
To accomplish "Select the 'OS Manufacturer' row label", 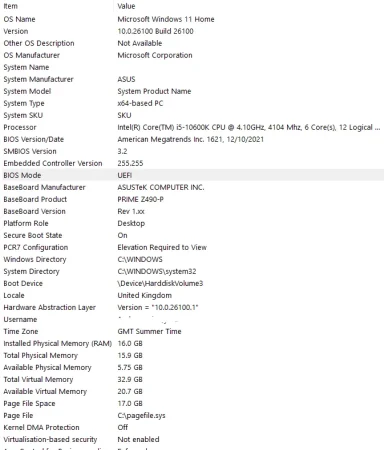I will (32, 55).
